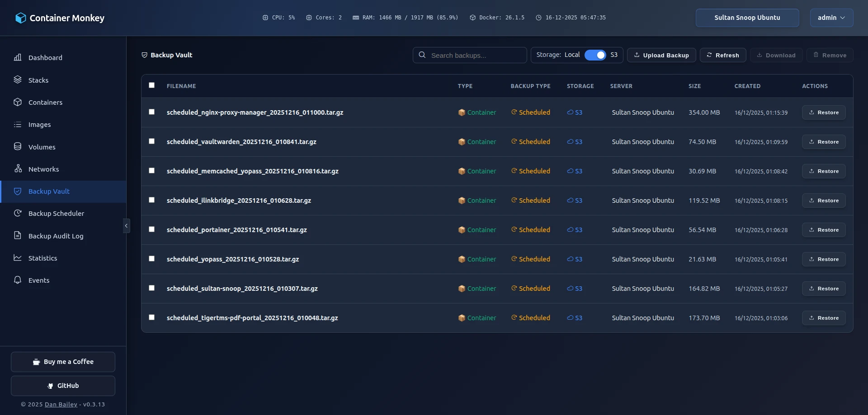Open the admin account dropdown

[x=831, y=18]
